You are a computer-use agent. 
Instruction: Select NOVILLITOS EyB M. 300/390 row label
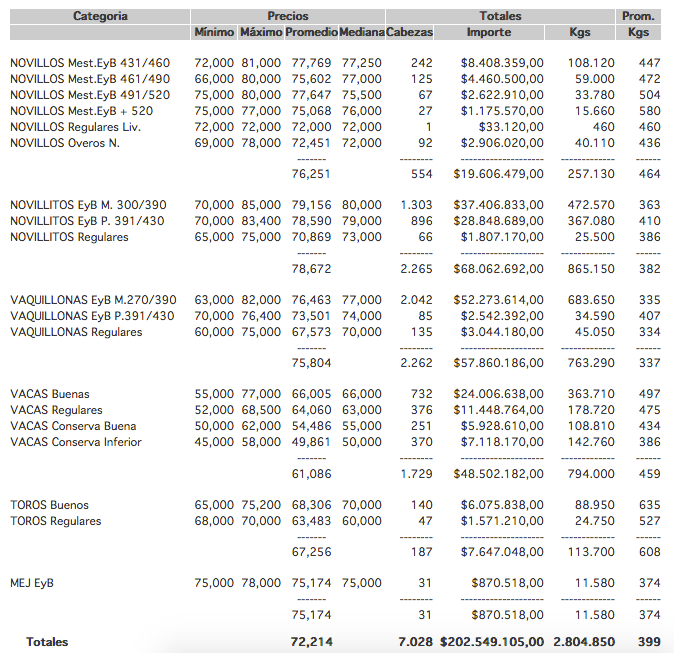[x=90, y=205]
